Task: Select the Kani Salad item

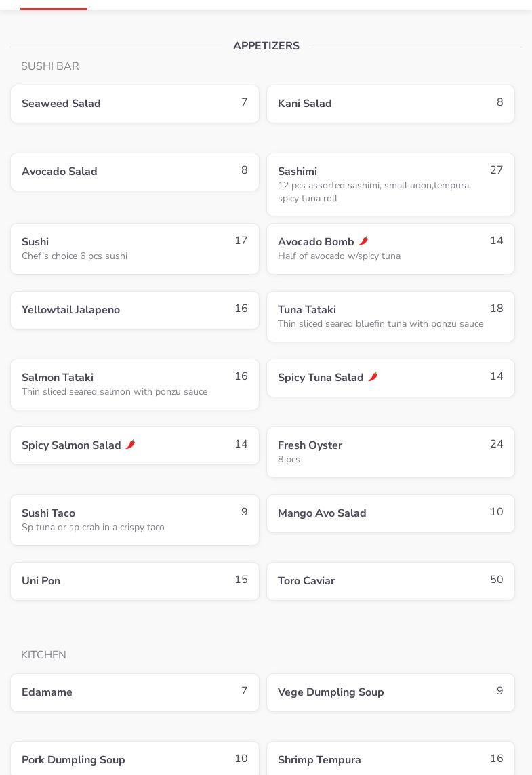Action: tap(390, 104)
